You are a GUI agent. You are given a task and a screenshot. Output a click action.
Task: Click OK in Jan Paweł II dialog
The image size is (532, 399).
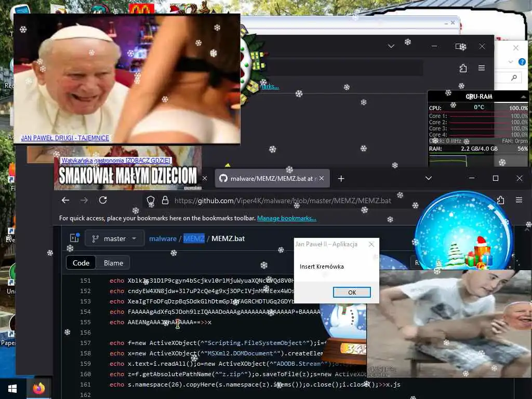tap(352, 292)
